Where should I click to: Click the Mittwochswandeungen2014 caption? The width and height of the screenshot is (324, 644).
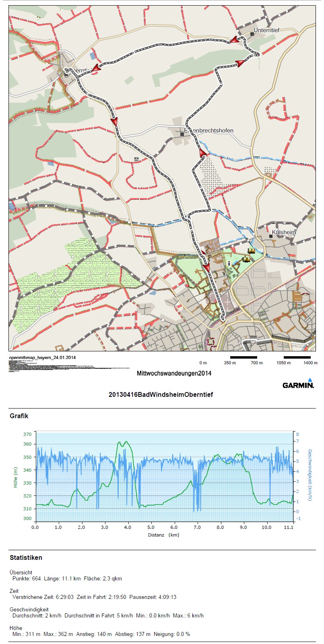(174, 373)
